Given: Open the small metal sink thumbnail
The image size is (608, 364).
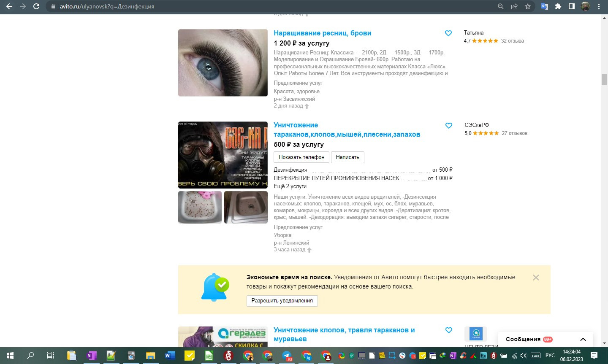Looking at the screenshot, I should click(246, 207).
